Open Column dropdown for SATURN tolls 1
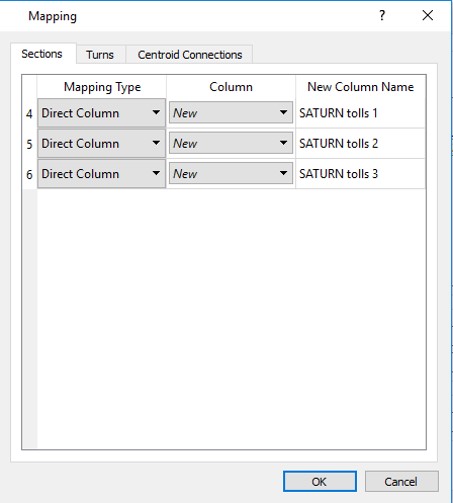453x503 pixels. pos(231,113)
